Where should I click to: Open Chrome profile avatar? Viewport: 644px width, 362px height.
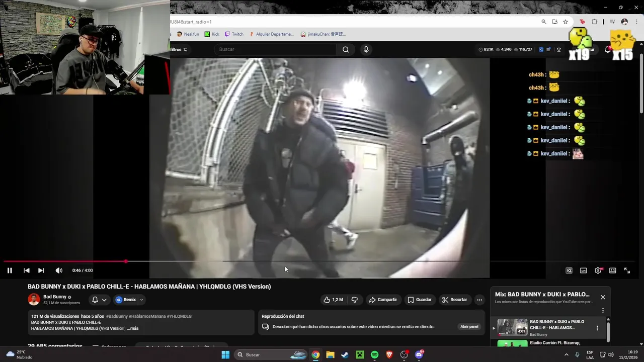[x=624, y=22]
